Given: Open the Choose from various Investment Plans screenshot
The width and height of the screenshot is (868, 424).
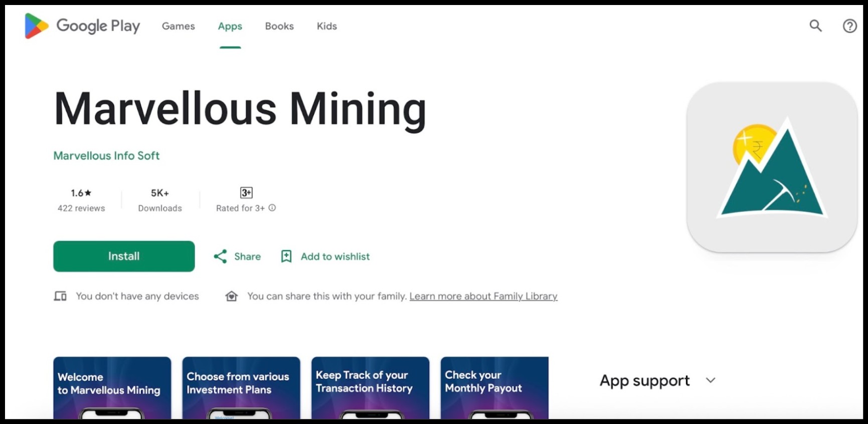Looking at the screenshot, I should click(x=241, y=388).
